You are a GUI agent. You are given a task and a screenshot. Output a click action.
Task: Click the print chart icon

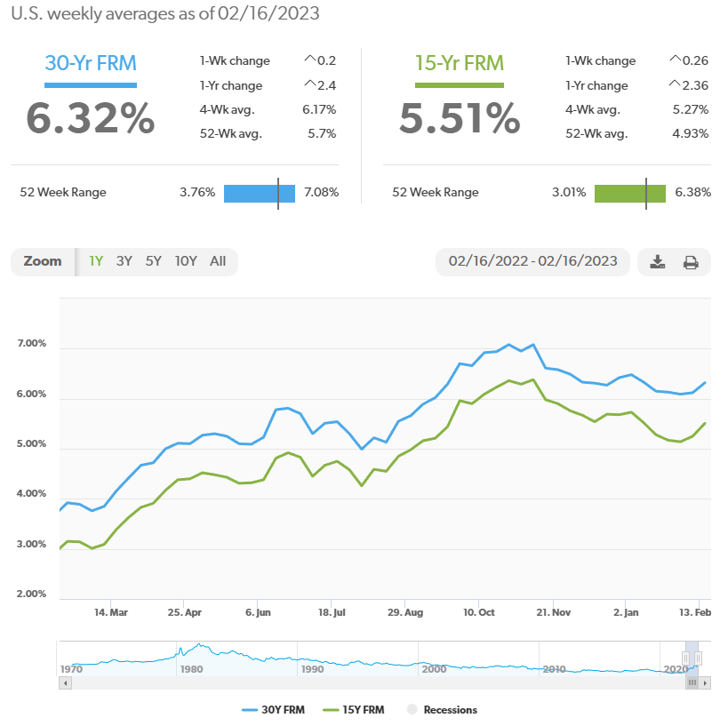point(691,262)
